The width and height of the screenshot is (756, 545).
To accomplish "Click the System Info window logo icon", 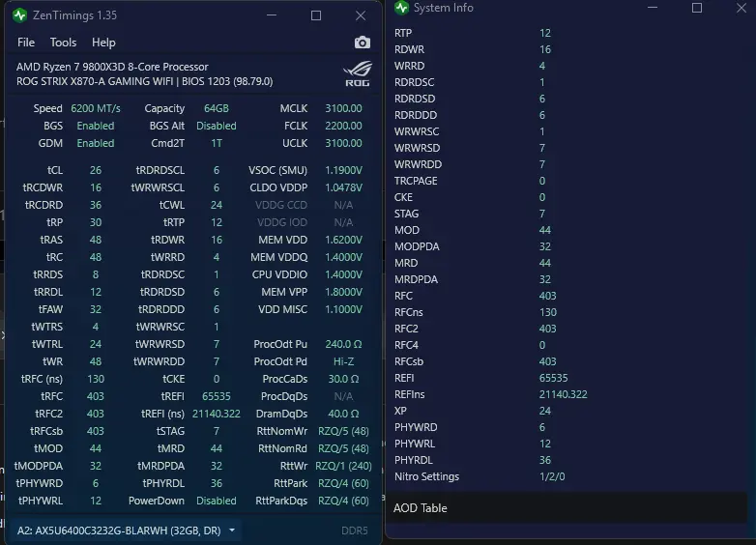I will [401, 8].
